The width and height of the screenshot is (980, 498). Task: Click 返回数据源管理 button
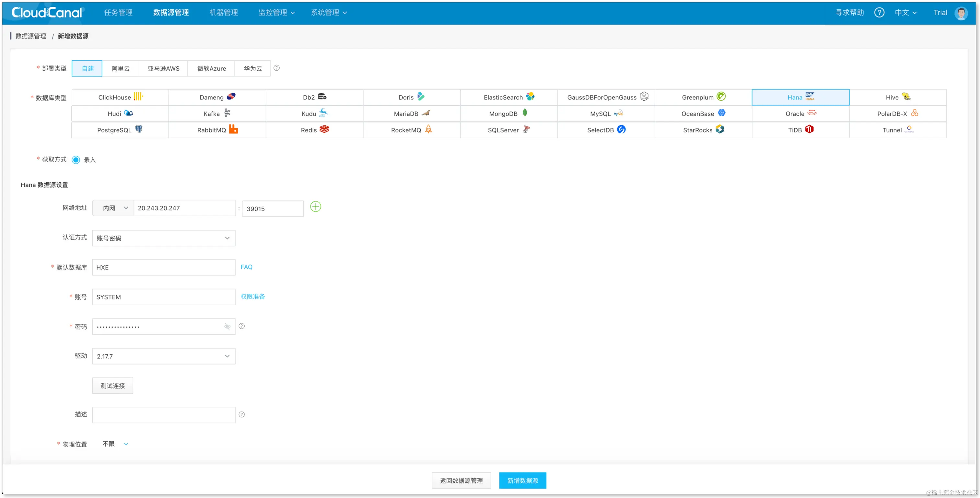(461, 481)
